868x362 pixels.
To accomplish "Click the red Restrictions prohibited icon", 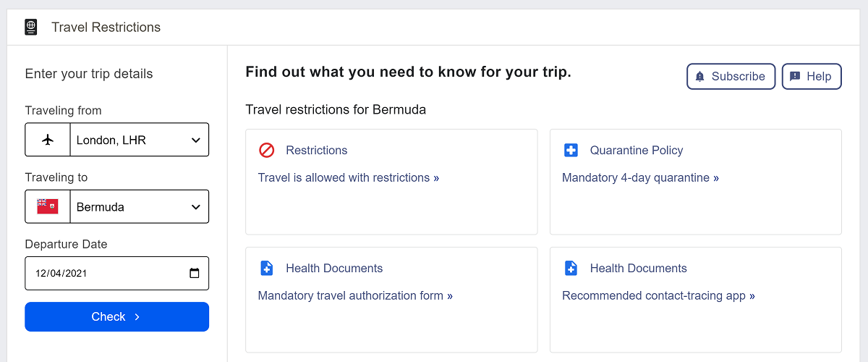I will coord(267,151).
